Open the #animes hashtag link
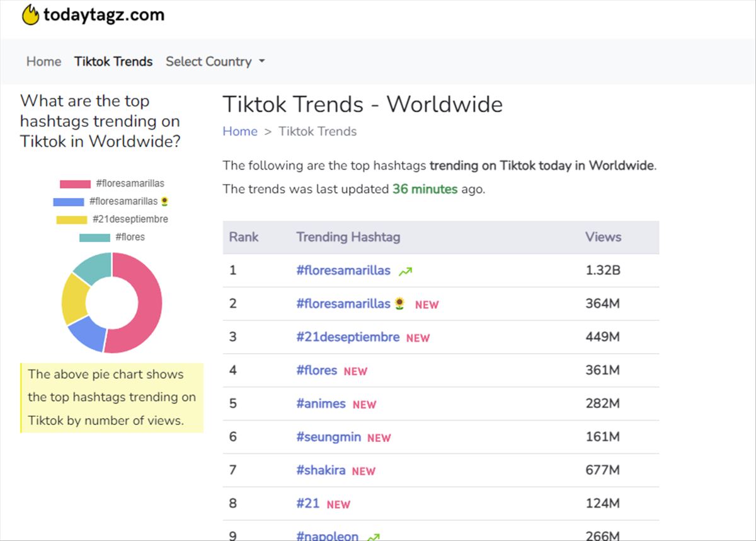Screen dimensions: 756x541 [321, 404]
